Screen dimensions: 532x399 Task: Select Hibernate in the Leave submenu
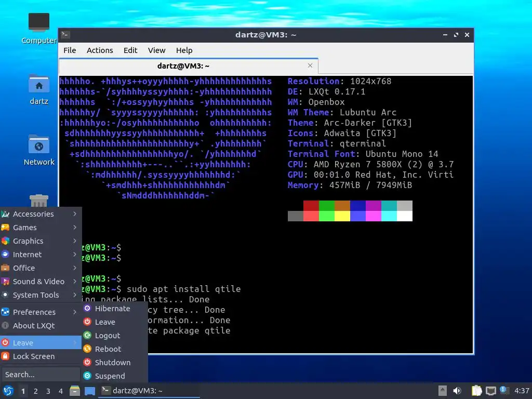(x=115, y=309)
